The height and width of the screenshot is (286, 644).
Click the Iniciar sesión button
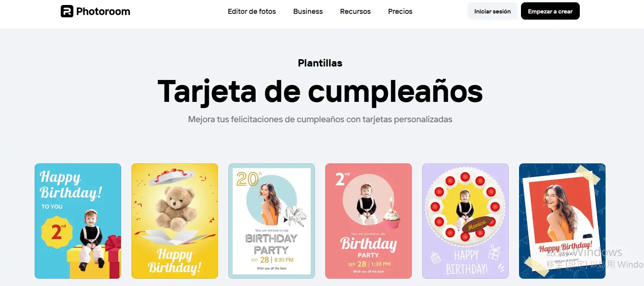493,11
